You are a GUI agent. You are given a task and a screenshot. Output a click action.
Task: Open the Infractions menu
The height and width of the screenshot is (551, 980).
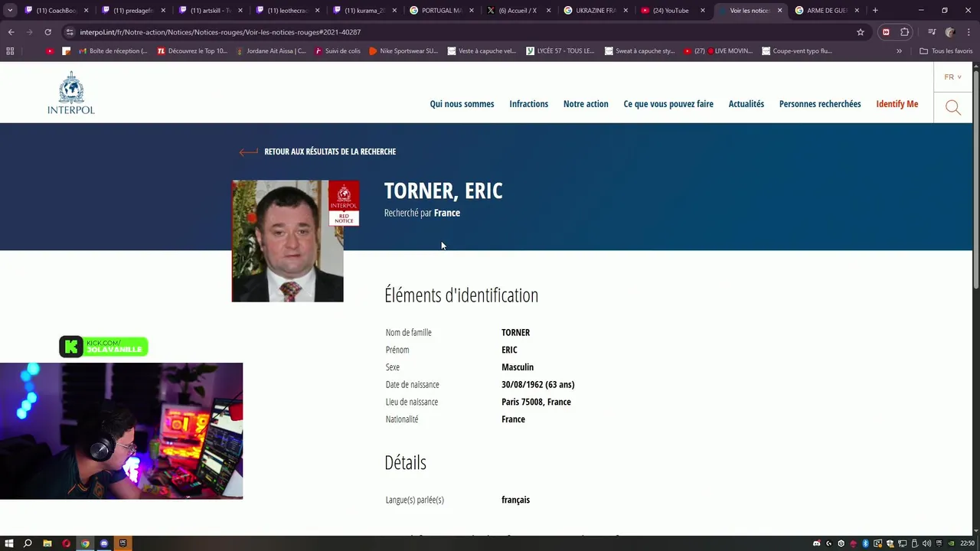point(529,104)
